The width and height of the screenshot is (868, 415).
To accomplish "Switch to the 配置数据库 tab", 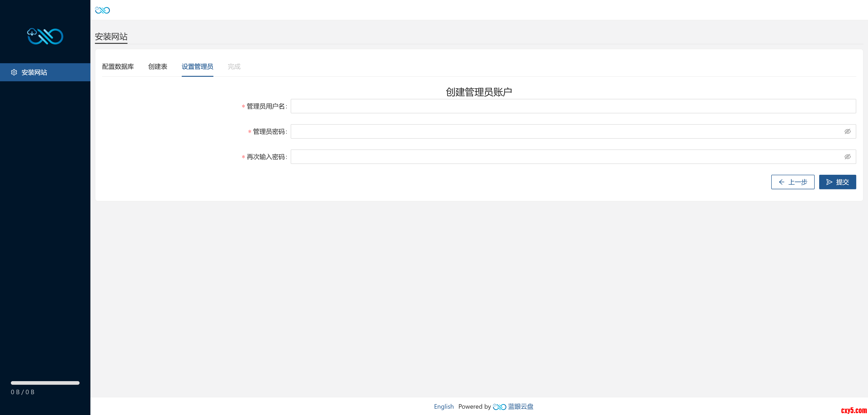I will click(x=118, y=67).
